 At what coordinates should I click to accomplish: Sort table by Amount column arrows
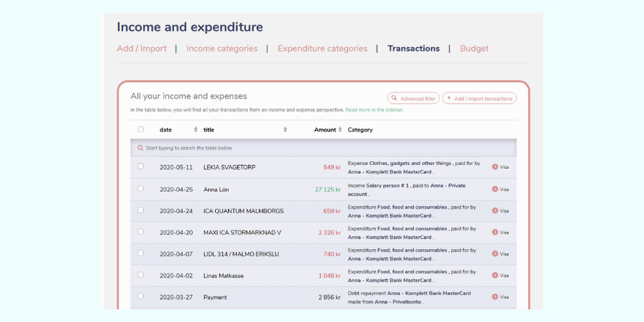339,130
